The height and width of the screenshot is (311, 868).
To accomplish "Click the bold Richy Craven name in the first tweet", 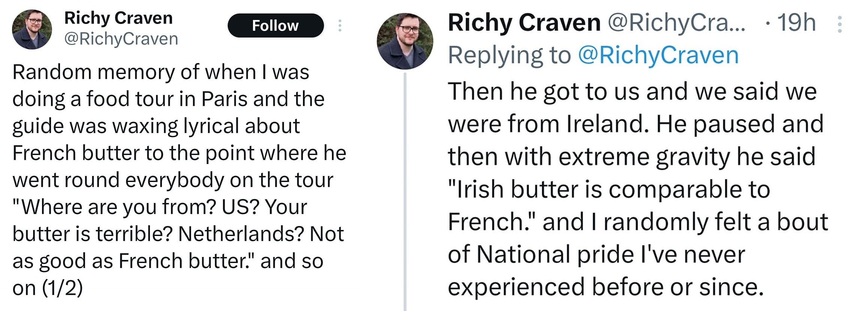I will [x=118, y=18].
